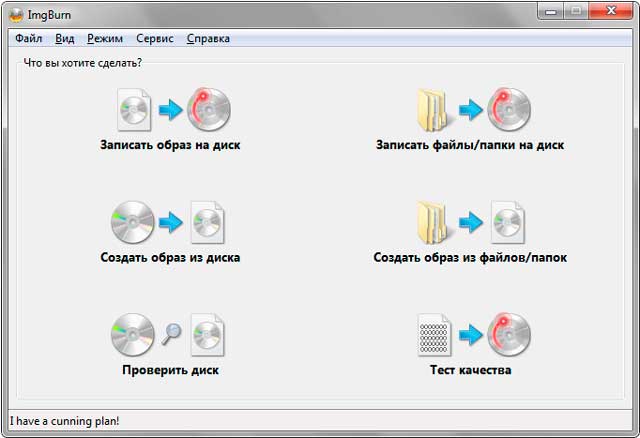Click the folder-to-disc burn icon

(x=473, y=109)
